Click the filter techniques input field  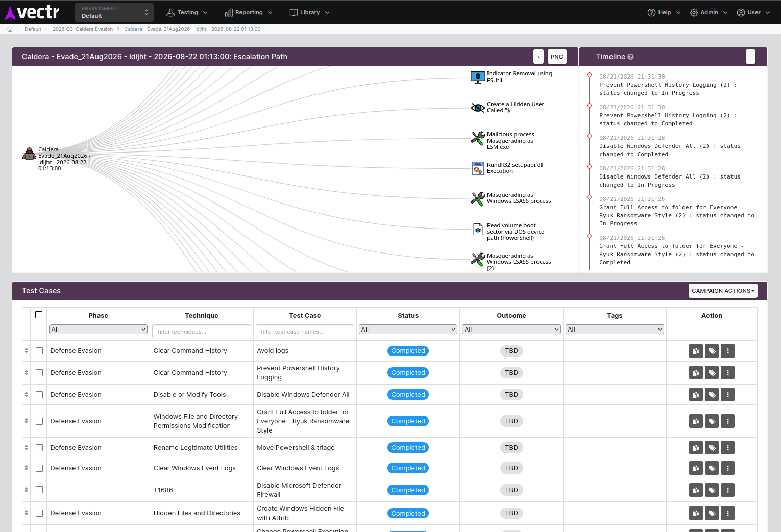click(202, 331)
